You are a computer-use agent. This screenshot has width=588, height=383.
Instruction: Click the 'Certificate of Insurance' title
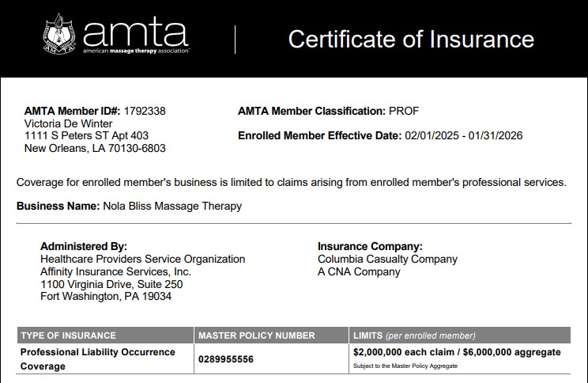[x=411, y=39]
